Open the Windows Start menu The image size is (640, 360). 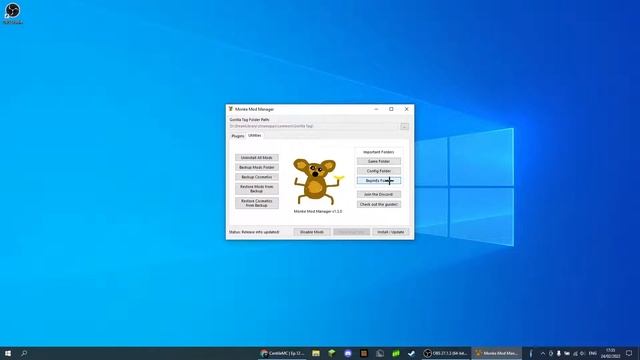tap(8, 353)
